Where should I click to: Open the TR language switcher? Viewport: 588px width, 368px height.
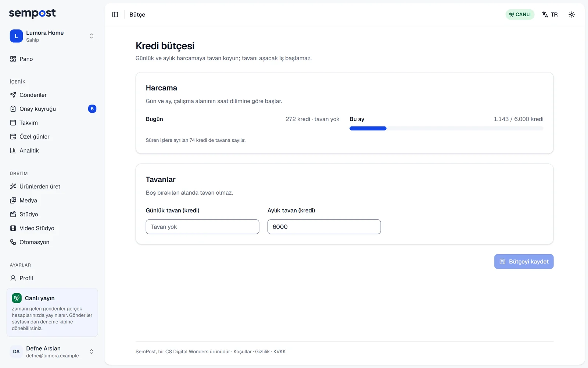[x=550, y=14]
